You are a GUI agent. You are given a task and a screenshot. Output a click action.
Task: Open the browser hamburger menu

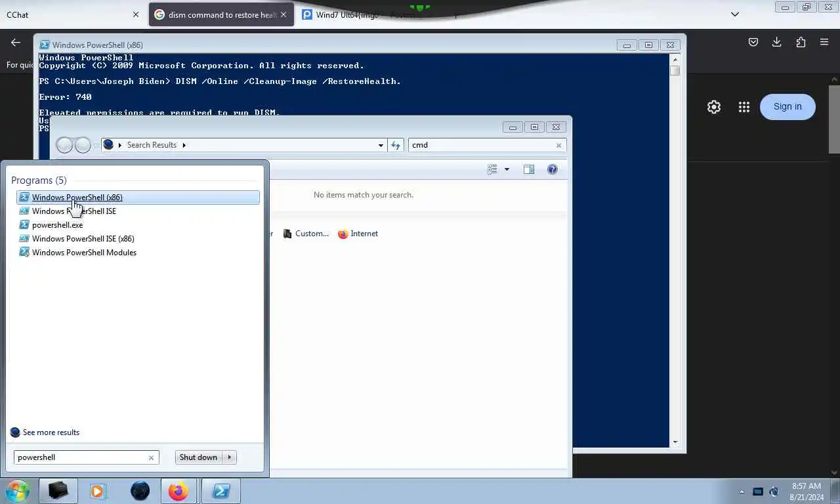point(824,42)
